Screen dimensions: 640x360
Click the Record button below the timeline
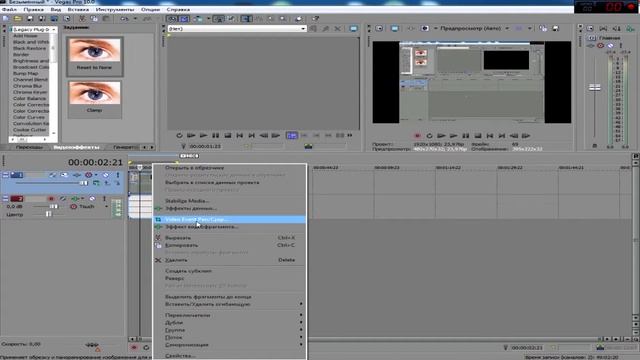pyautogui.click(x=134, y=347)
